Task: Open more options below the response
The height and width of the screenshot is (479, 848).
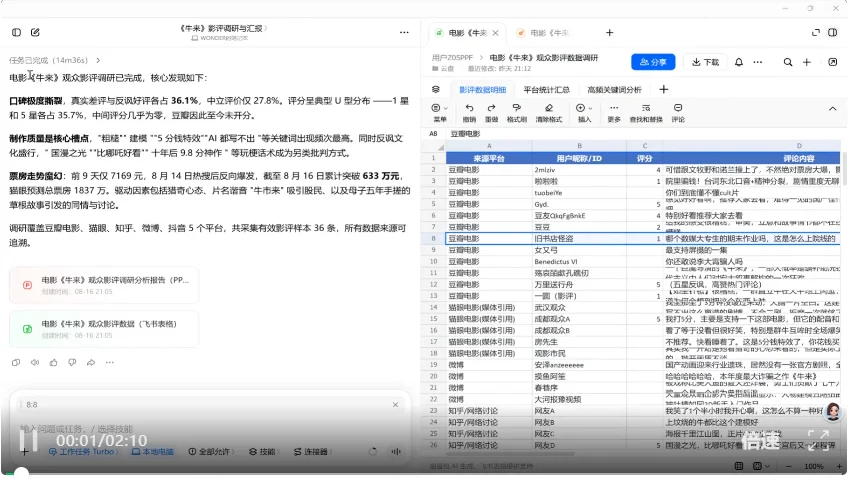Action: click(x=110, y=362)
